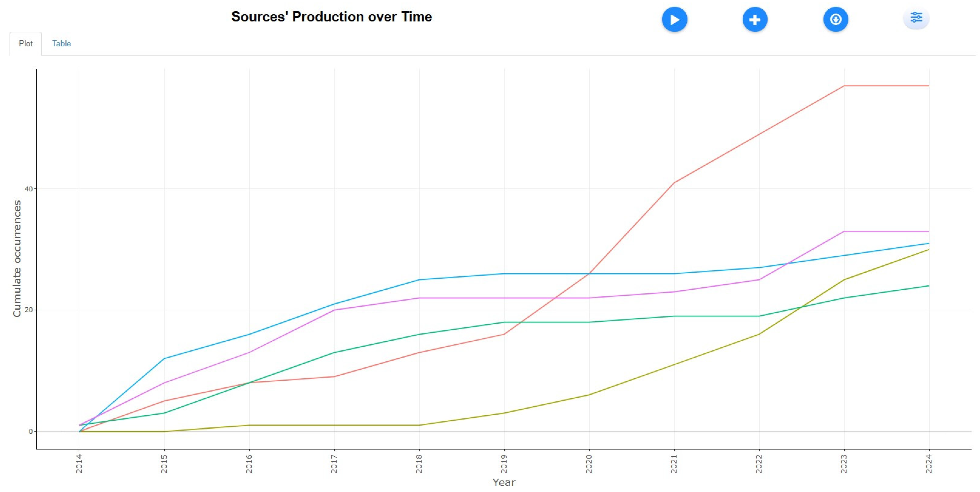The height and width of the screenshot is (492, 980).
Task: Switch to the Table tab
Action: pos(61,43)
